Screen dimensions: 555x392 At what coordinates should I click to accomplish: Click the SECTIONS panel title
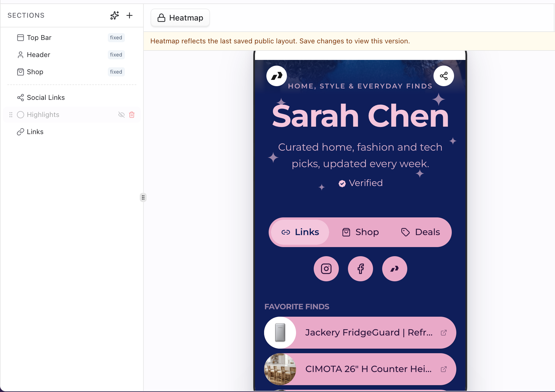coord(26,15)
